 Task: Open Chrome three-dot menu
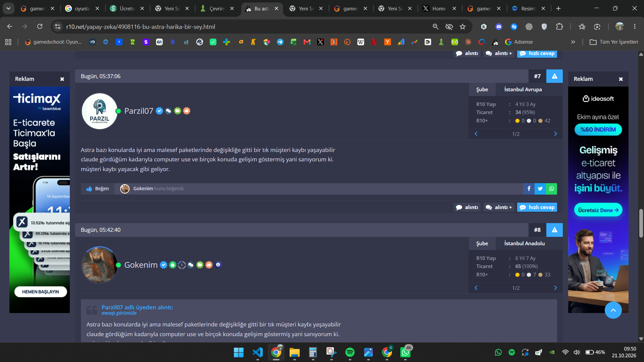point(635,27)
